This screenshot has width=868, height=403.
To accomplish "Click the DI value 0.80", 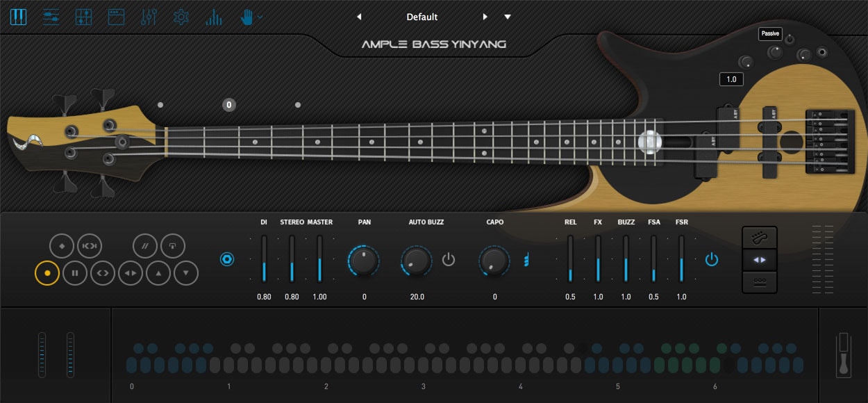I will [x=264, y=297].
